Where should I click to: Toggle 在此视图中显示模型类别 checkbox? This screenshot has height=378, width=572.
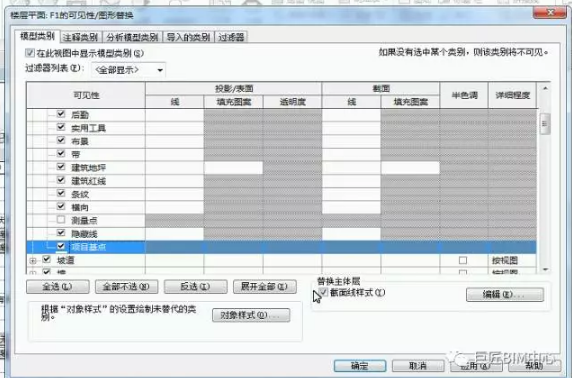coord(30,53)
